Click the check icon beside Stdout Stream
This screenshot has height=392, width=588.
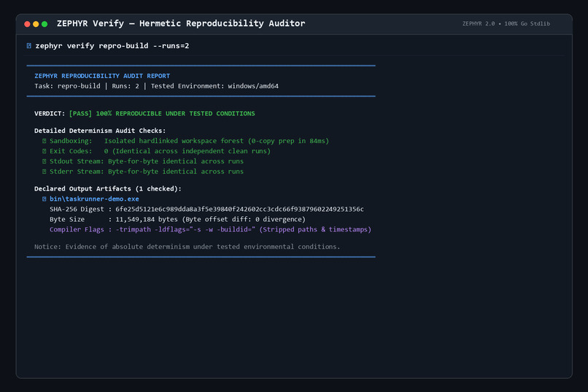point(45,161)
